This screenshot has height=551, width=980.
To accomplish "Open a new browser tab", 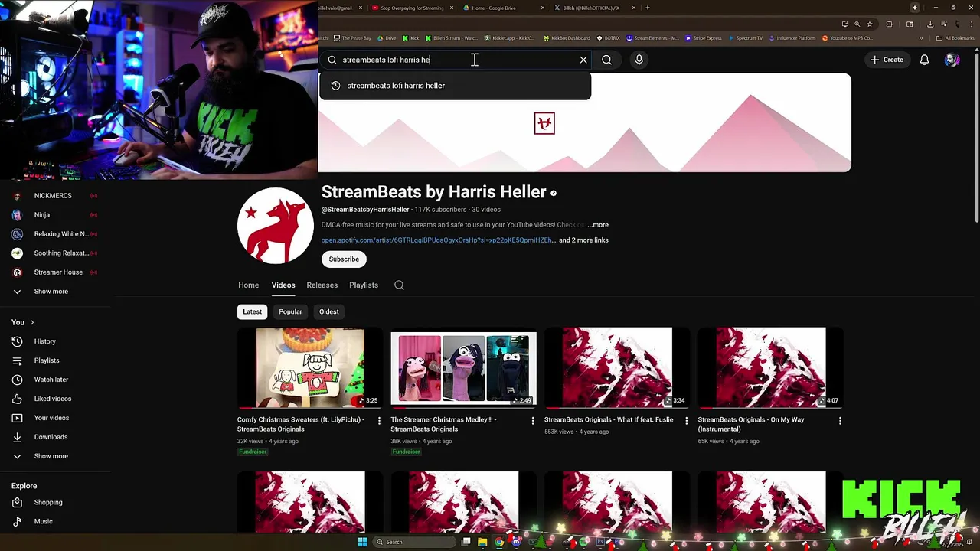I will [648, 8].
